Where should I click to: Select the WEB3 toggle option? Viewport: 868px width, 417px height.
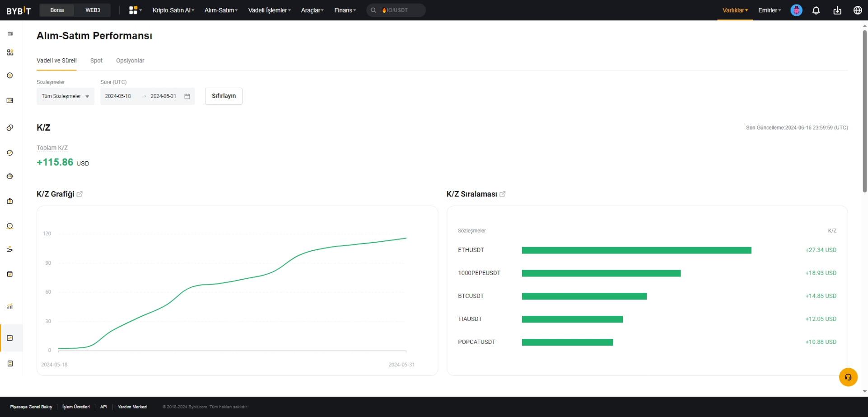93,10
